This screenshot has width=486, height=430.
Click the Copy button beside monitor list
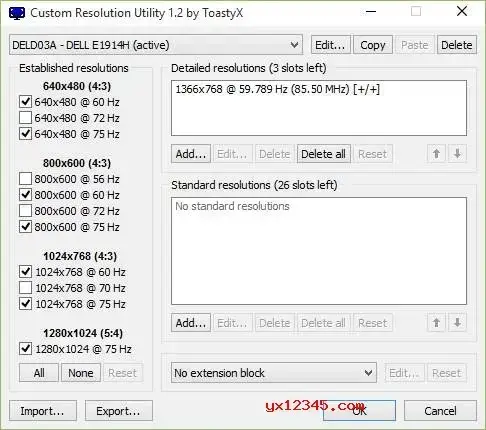373,45
